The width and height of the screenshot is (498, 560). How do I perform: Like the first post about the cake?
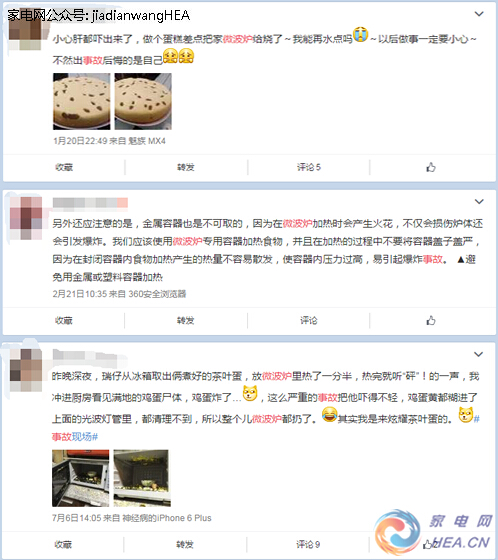(x=431, y=167)
